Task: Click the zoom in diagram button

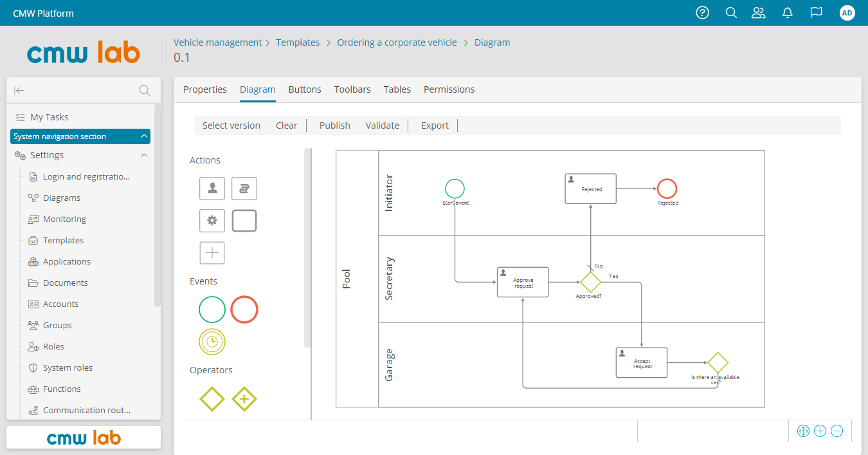Action: (820, 431)
